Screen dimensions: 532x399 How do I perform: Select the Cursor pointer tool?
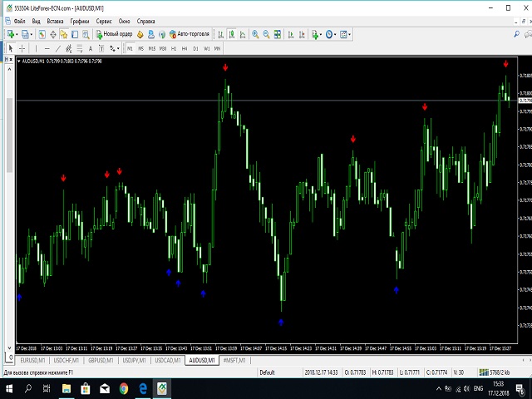pos(11,49)
